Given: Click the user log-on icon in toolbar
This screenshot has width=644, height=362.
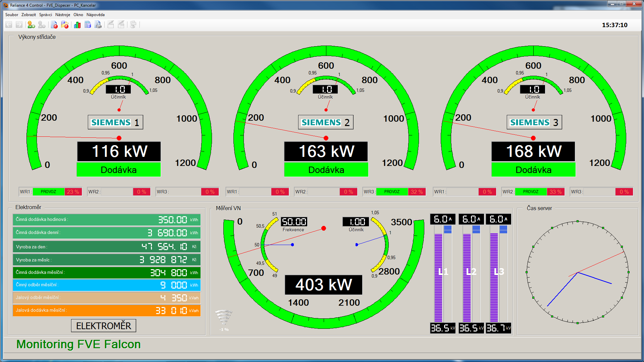Looking at the screenshot, I should 31,24.
